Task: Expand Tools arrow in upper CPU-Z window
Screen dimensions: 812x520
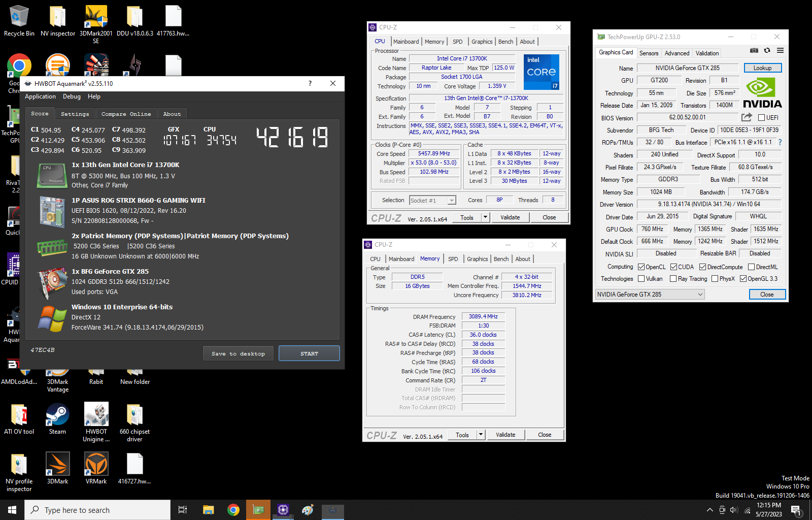Action: click(485, 217)
